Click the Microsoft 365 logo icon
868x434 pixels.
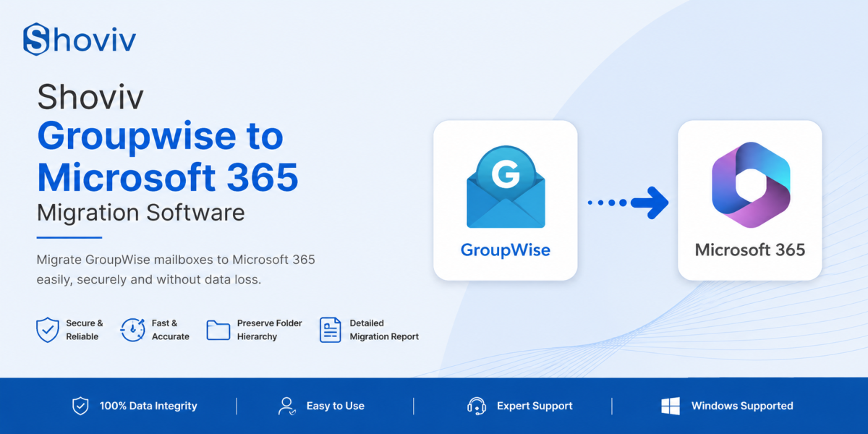tap(751, 186)
